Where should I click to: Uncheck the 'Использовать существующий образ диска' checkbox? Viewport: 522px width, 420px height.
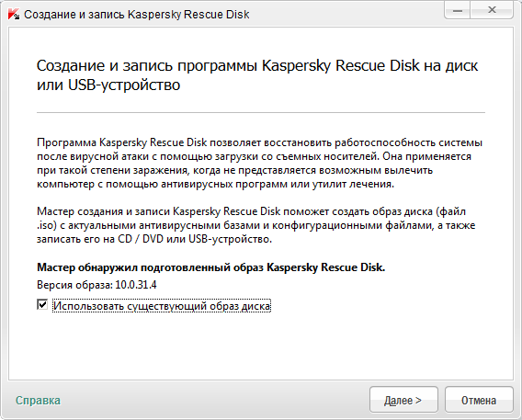(x=42, y=304)
